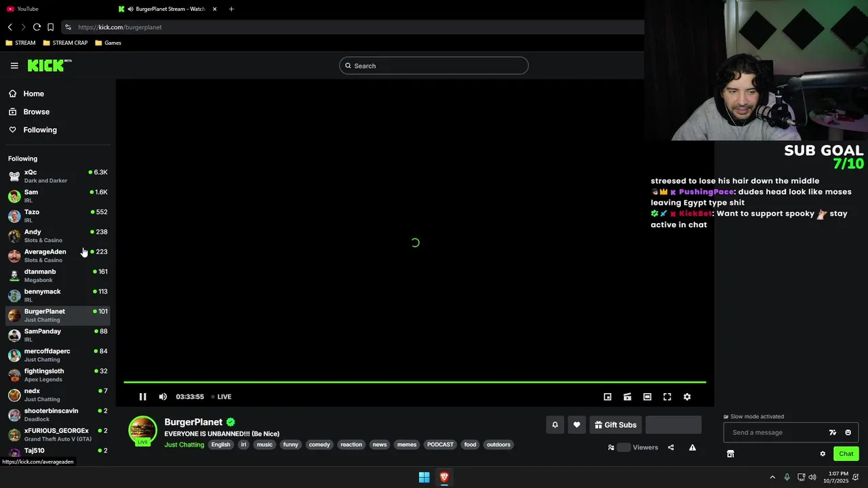Mute tab audio via tab speaker icon
This screenshot has height=488, width=868.
(130, 9)
